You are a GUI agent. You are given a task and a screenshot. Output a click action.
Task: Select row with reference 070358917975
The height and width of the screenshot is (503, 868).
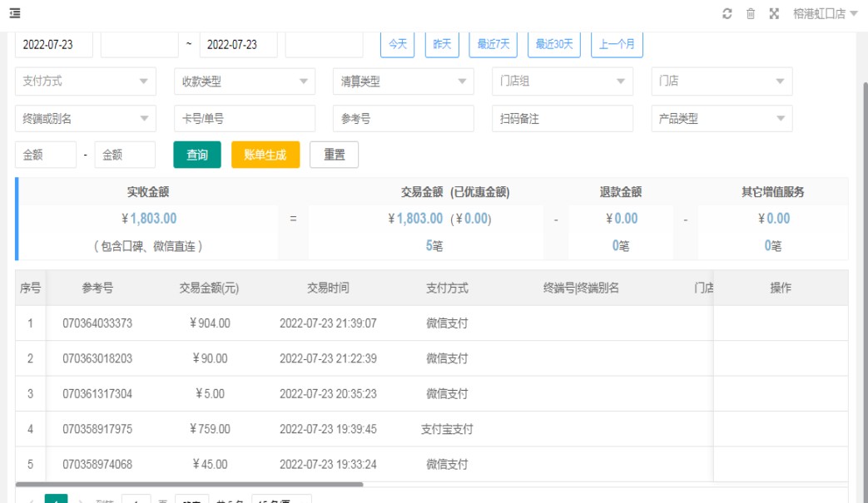(97, 429)
